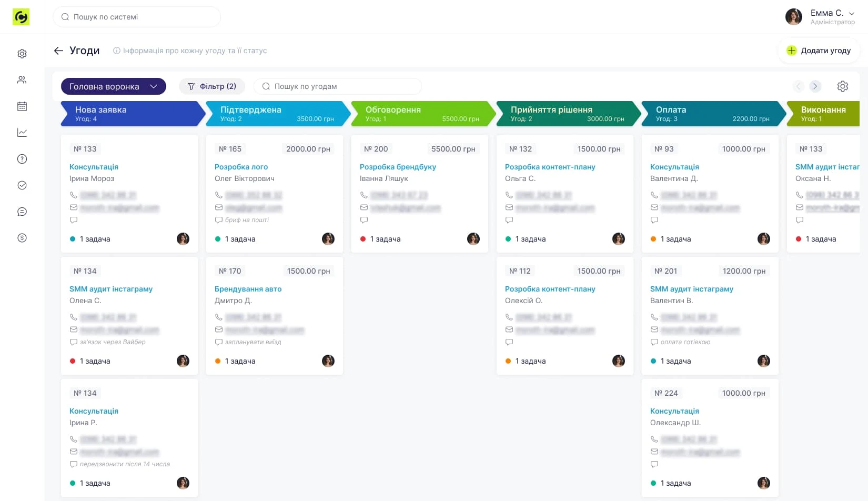This screenshot has height=501, width=868.
Task: Expand the Головна воронка dropdown
Action: 113,86
